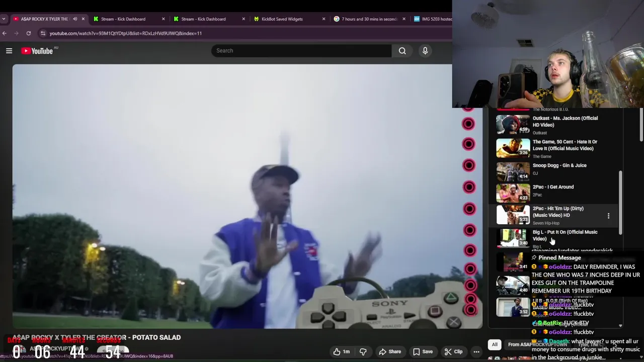
Task: Like the video with thumbs up
Action: [342, 351]
